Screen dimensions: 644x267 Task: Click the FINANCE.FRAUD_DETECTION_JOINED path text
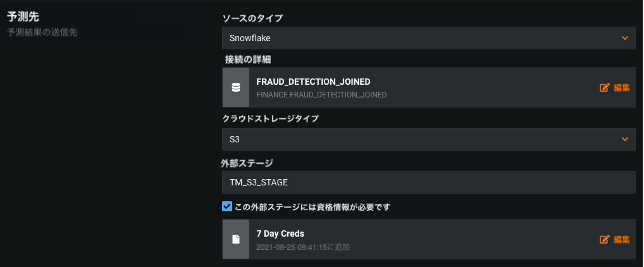(321, 95)
